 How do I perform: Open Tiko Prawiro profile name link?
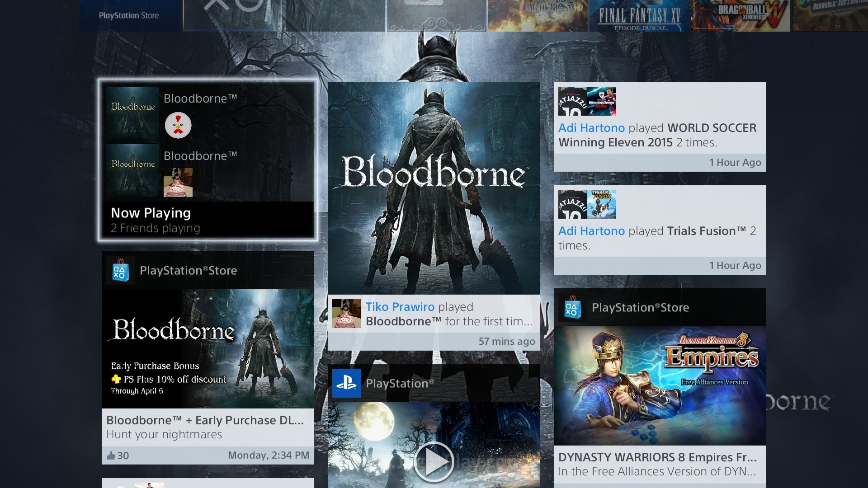400,307
